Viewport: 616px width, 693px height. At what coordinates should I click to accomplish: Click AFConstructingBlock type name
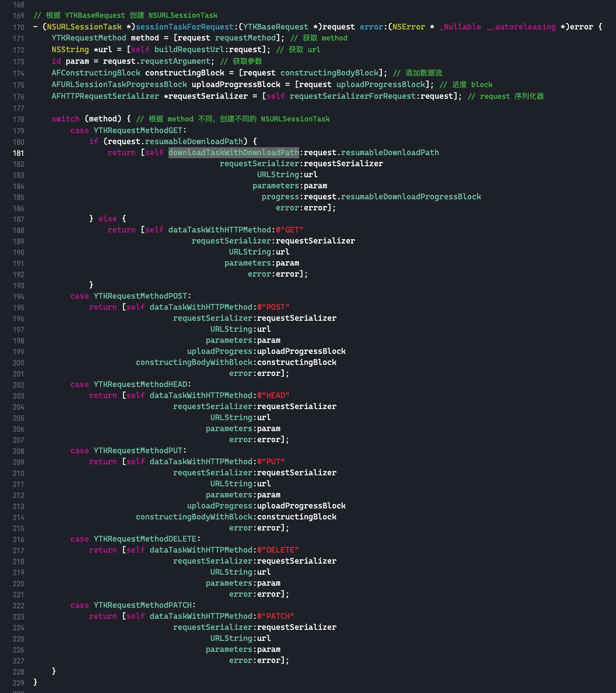[x=96, y=73]
